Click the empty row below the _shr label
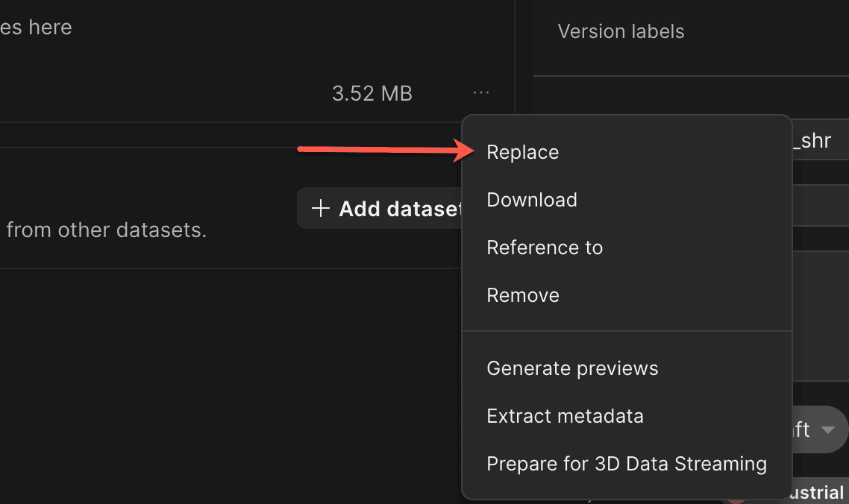This screenshot has width=849, height=504. click(821, 172)
